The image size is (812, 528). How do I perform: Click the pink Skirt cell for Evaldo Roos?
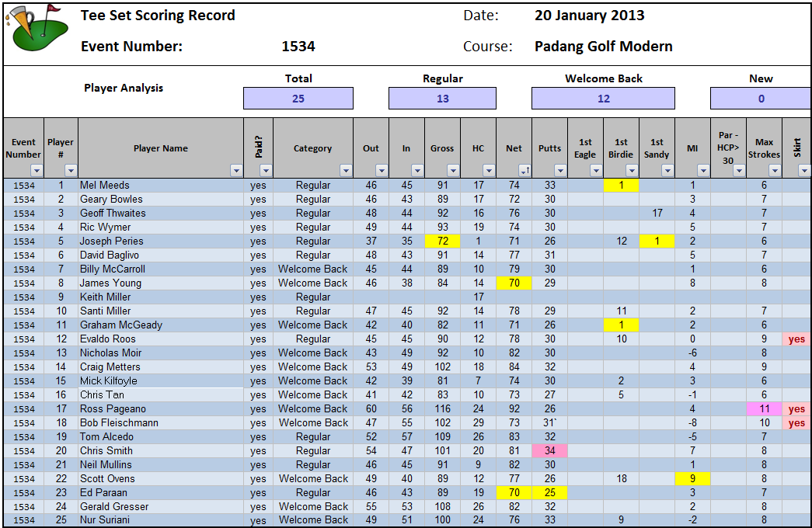click(x=796, y=339)
